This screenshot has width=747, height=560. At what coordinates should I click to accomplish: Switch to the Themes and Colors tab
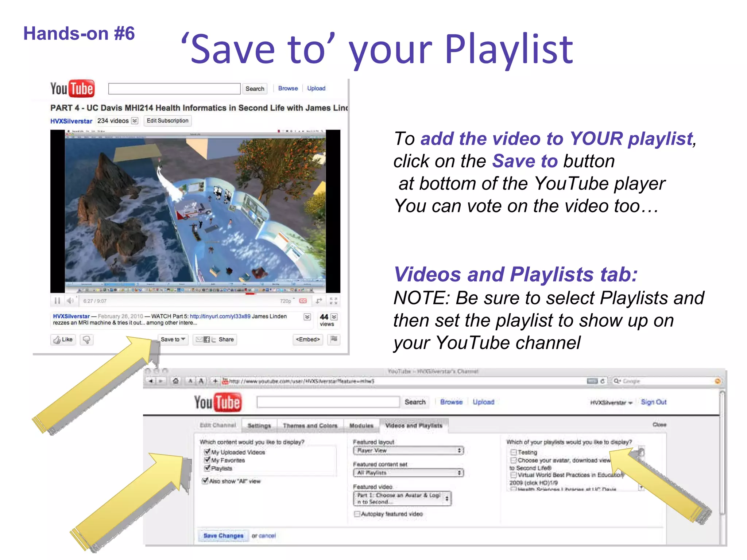pyautogui.click(x=310, y=425)
